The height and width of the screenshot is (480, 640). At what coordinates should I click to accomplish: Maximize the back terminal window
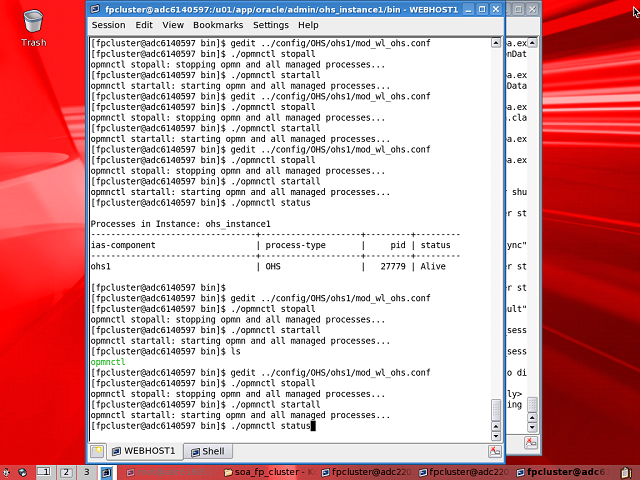click(x=518, y=9)
